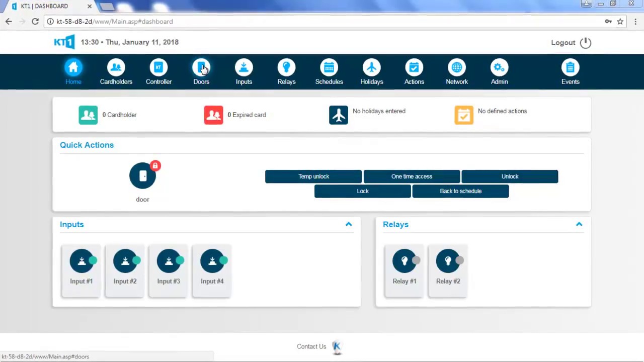Bookmark this page with the star

point(620,22)
